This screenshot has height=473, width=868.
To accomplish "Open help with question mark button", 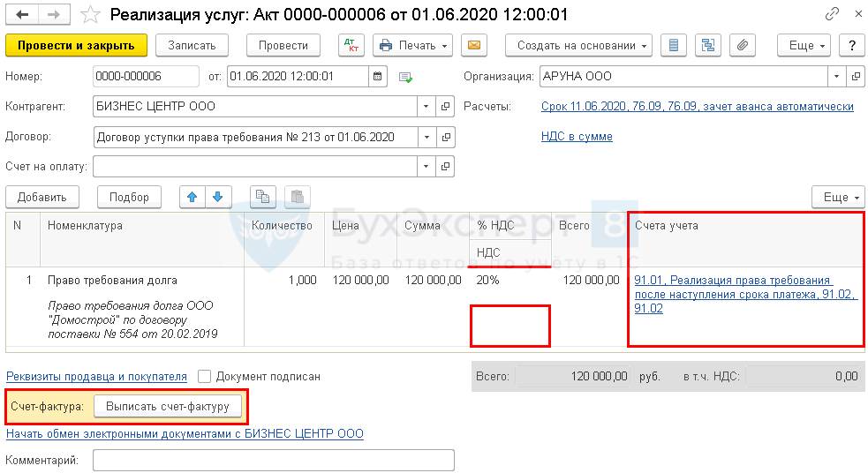I will tap(852, 45).
